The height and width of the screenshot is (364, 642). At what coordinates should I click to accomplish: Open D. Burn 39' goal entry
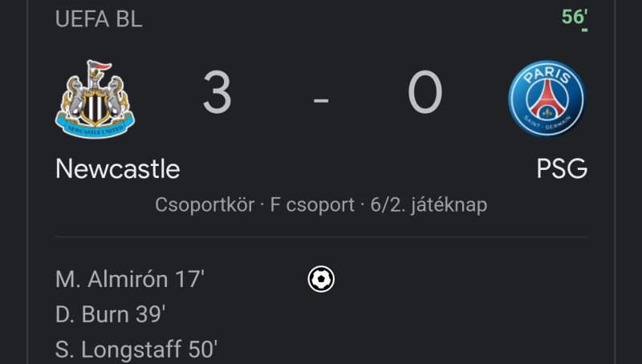110,314
